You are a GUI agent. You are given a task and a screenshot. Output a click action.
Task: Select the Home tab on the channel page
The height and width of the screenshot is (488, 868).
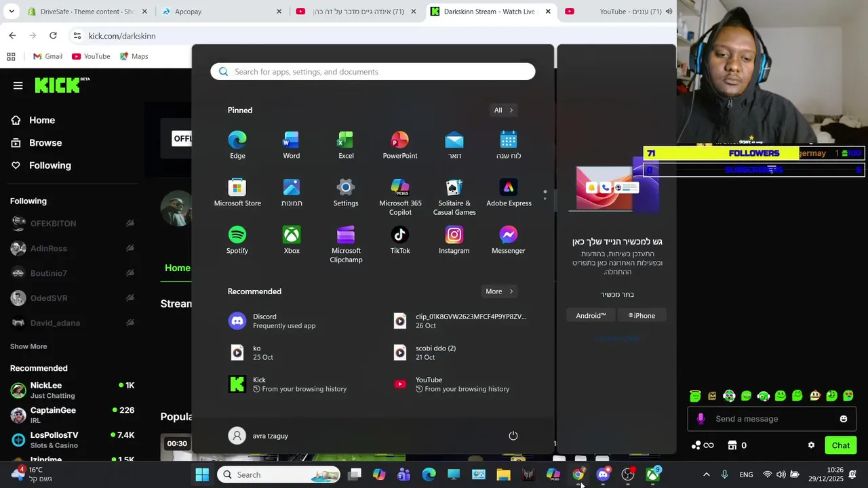pyautogui.click(x=177, y=268)
